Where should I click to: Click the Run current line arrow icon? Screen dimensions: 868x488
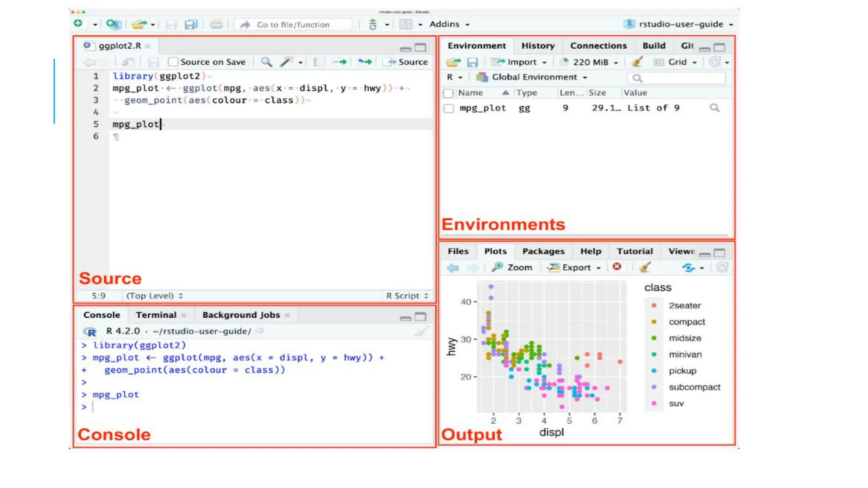coord(340,62)
